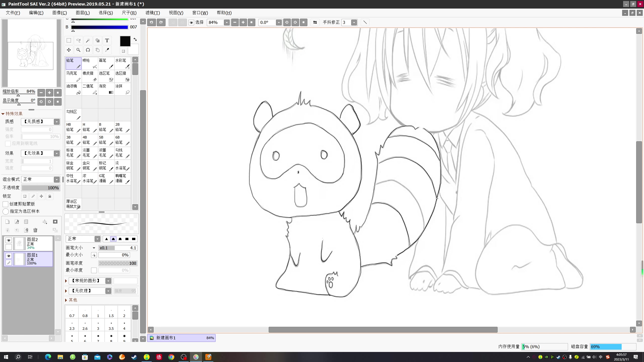
Task: Open the 【常规的圆形】 brush shape dropdown
Action: [x=108, y=281]
